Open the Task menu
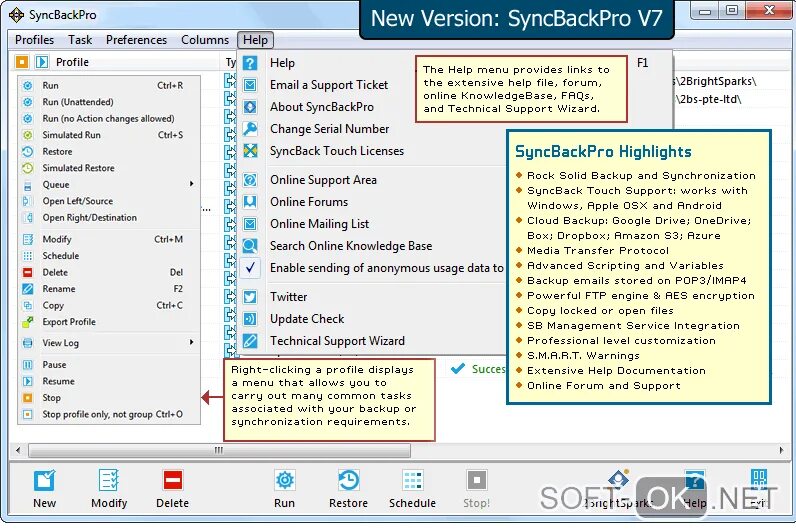 [x=80, y=40]
